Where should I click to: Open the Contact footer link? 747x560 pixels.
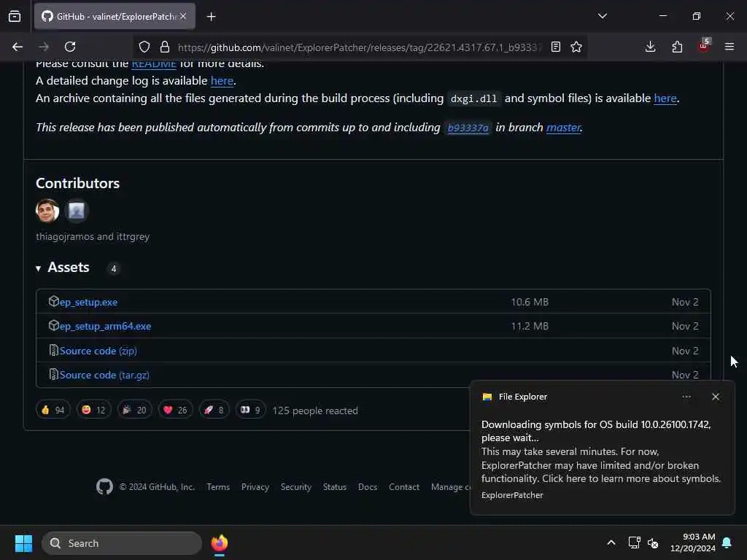point(404,486)
